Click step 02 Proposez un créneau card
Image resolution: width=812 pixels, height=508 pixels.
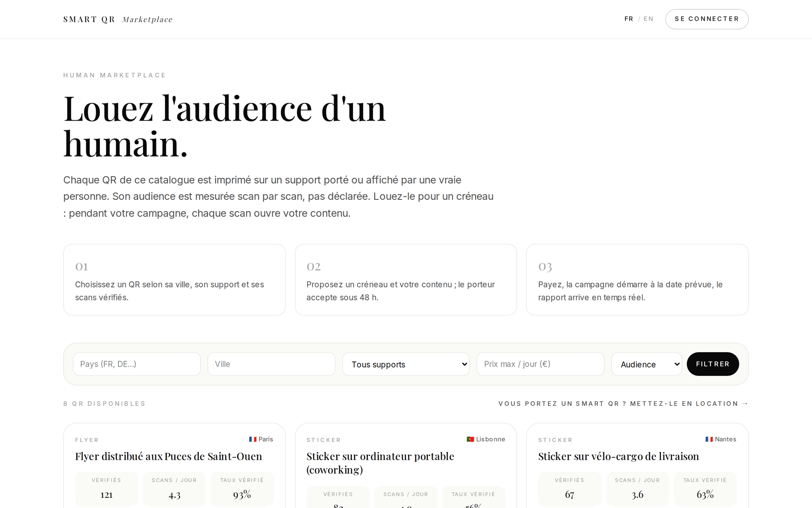point(406,280)
